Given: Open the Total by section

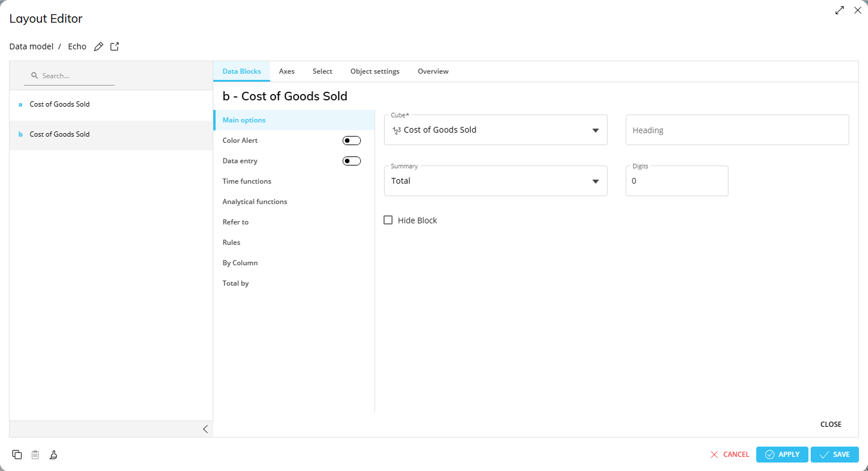Looking at the screenshot, I should 294,283.
